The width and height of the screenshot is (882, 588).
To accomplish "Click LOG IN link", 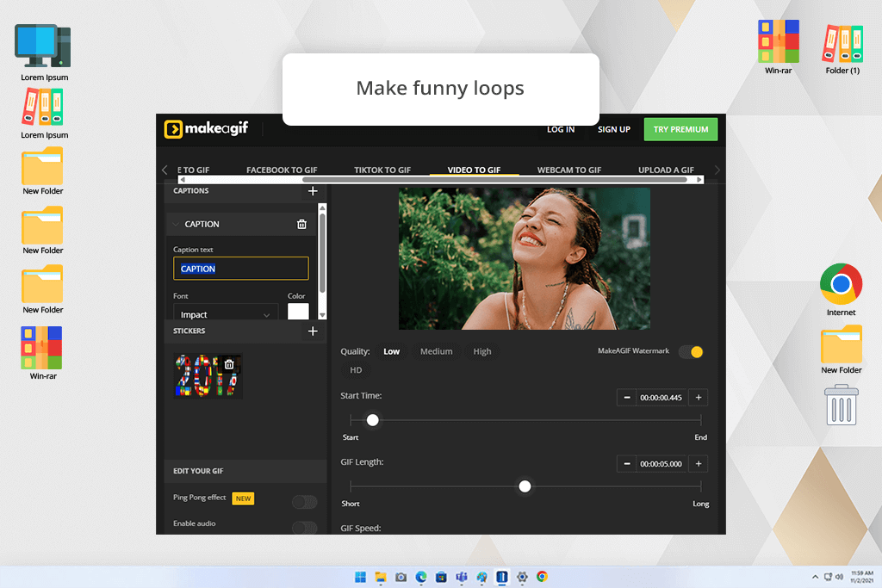I will point(561,129).
